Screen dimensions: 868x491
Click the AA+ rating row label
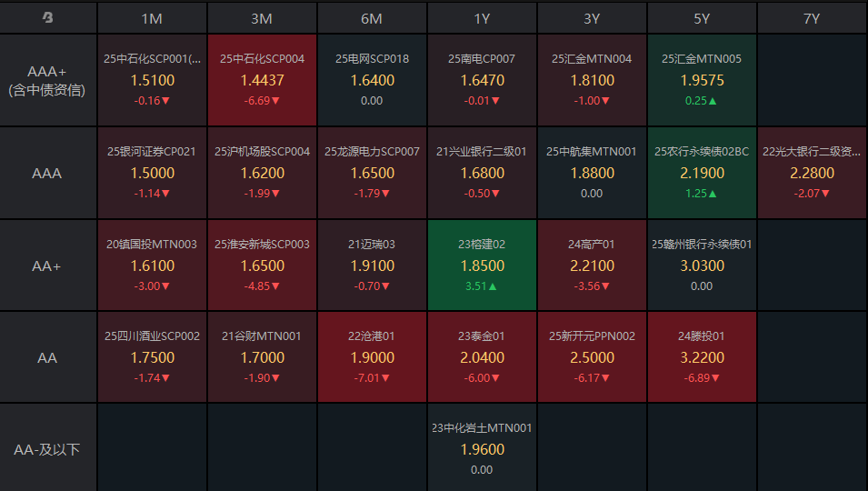(x=48, y=266)
